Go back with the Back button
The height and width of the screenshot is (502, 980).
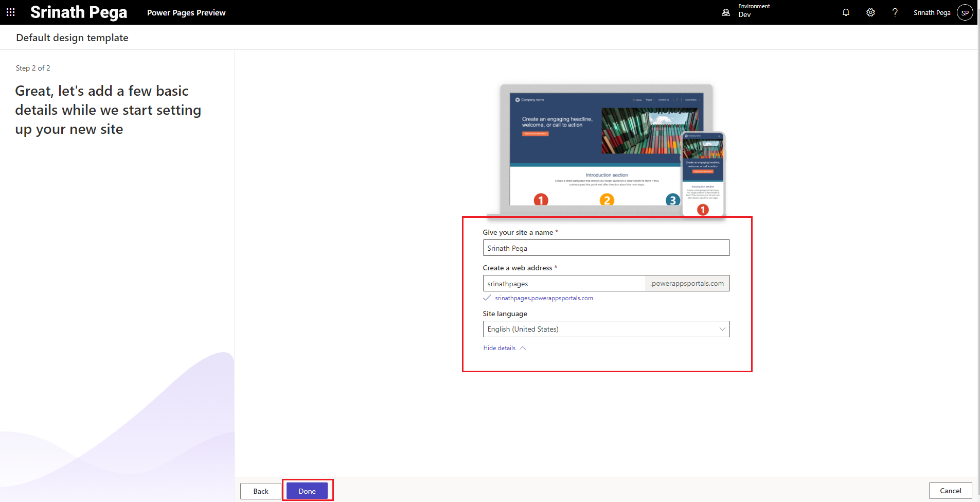click(x=261, y=491)
